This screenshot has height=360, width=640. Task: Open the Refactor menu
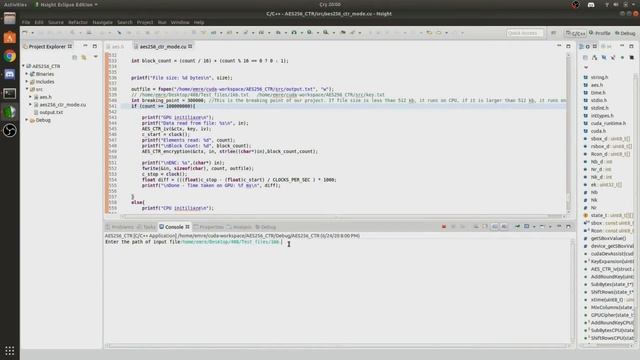click(x=78, y=22)
